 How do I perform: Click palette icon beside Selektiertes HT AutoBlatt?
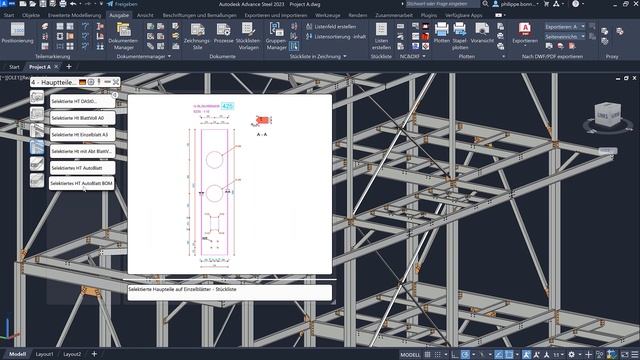[x=37, y=164]
